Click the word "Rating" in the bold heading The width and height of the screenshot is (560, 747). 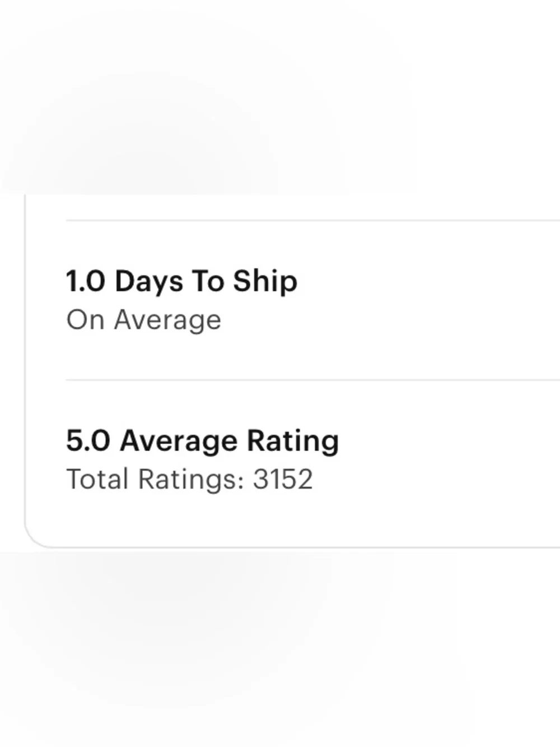(293, 440)
